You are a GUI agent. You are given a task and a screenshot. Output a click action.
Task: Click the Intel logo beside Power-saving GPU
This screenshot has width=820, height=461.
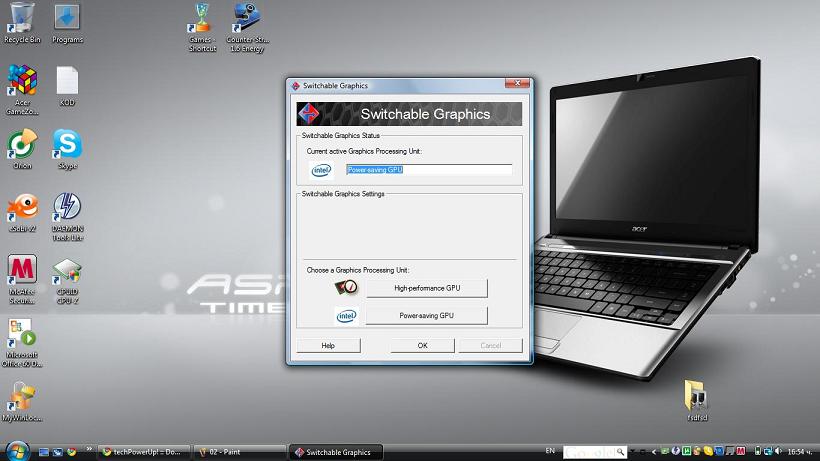click(x=346, y=316)
